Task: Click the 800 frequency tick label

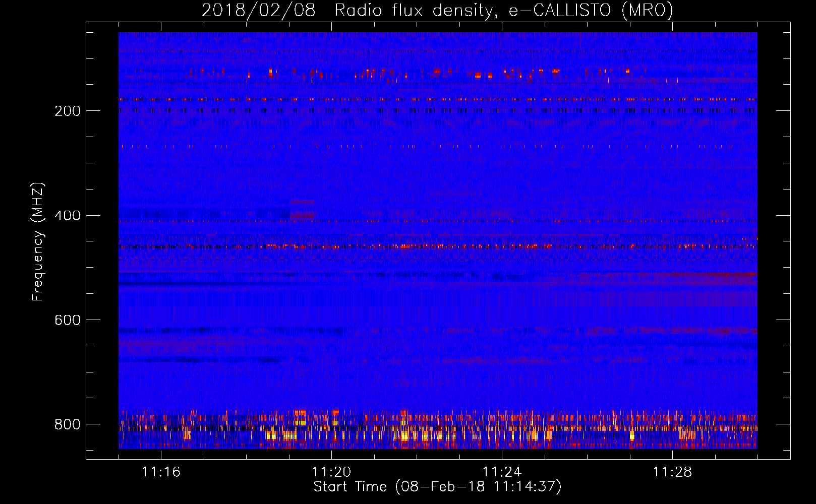Action: click(x=68, y=424)
